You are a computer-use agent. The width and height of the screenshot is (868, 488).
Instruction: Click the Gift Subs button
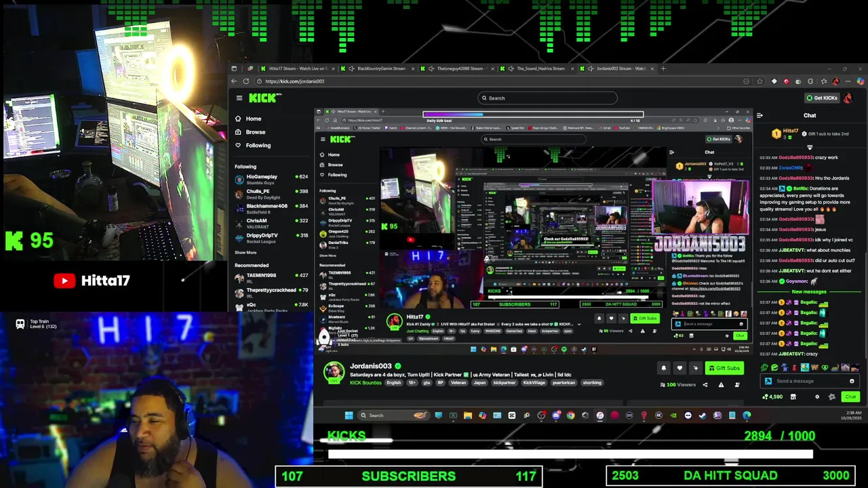pyautogui.click(x=724, y=368)
